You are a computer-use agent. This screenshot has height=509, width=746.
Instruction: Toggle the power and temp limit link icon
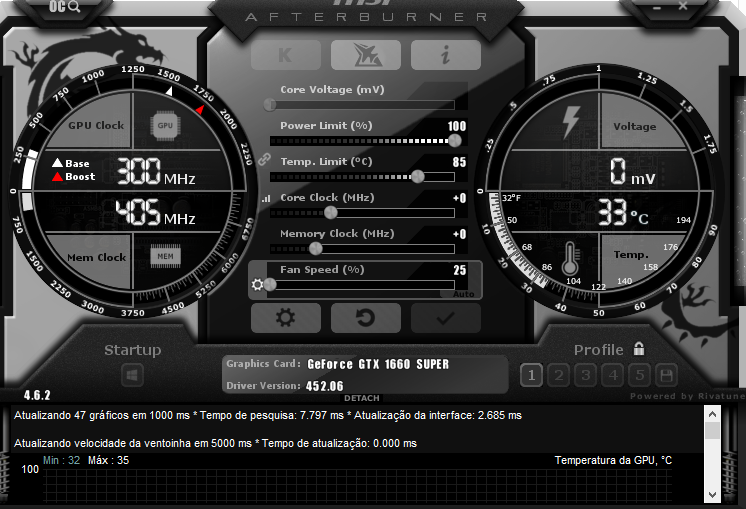click(264, 159)
